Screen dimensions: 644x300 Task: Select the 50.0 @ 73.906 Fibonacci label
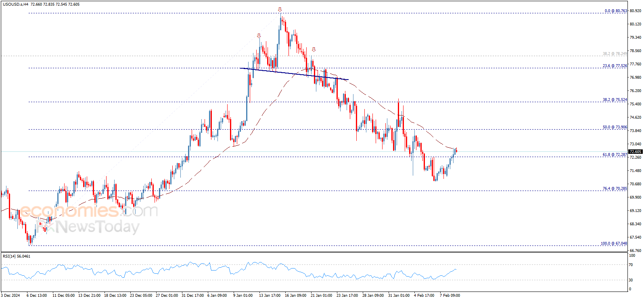[x=615, y=127]
